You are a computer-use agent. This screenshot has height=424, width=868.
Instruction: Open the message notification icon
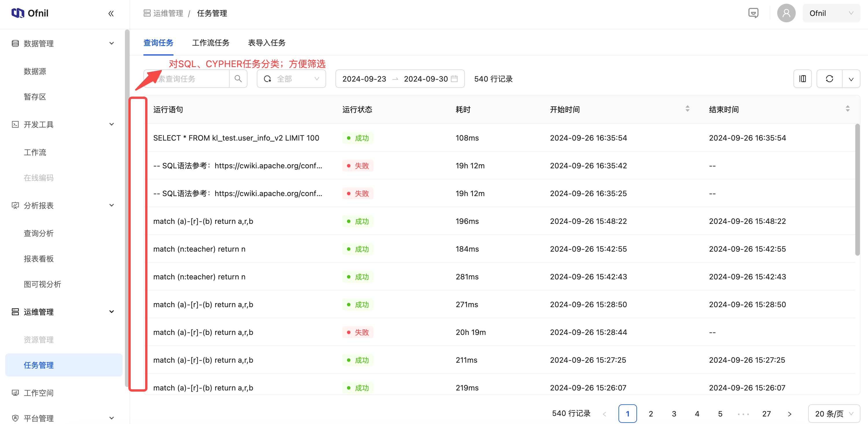[753, 13]
